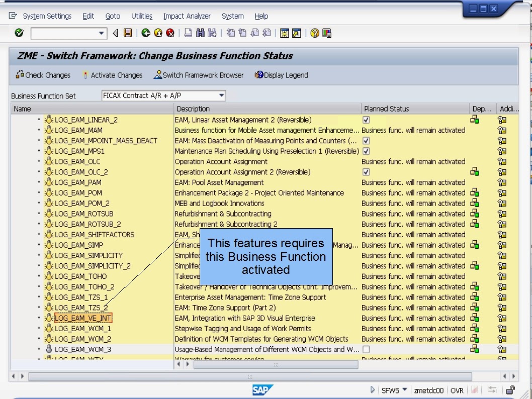Open the Switch Framework Browser
This screenshot has width=532, height=399.
point(199,75)
